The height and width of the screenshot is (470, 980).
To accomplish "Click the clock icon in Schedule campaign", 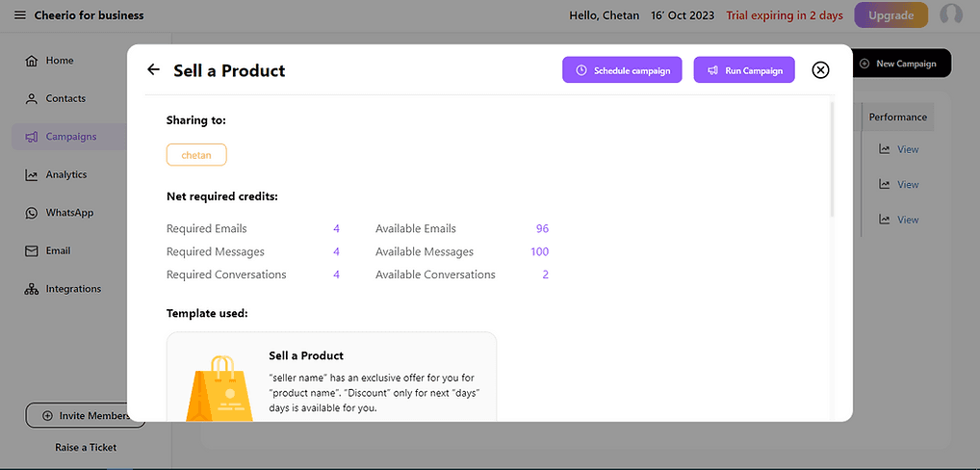I will pos(581,70).
